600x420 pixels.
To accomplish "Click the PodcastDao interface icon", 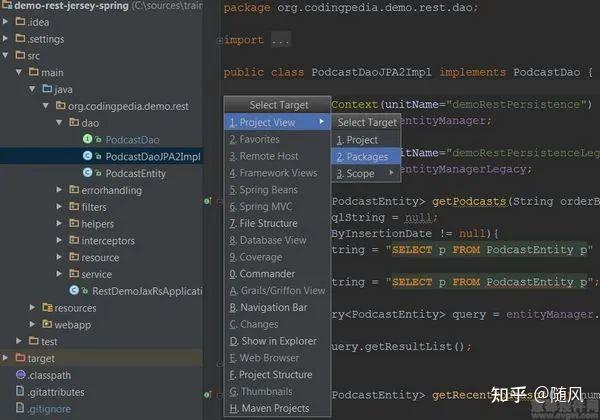I will (88, 139).
